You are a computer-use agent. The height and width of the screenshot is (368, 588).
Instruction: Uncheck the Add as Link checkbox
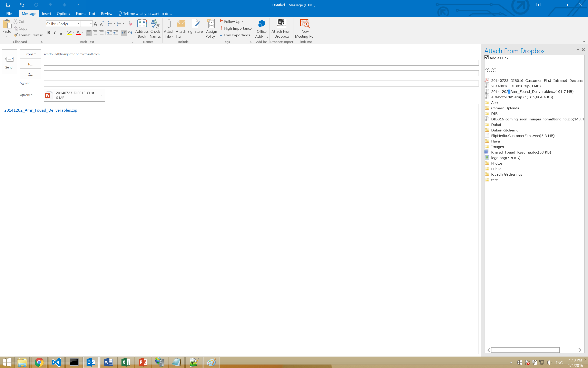pyautogui.click(x=487, y=57)
